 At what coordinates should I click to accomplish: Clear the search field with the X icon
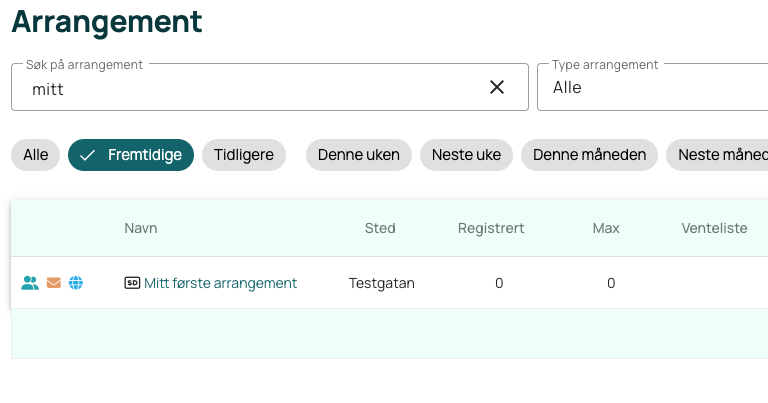click(x=497, y=87)
